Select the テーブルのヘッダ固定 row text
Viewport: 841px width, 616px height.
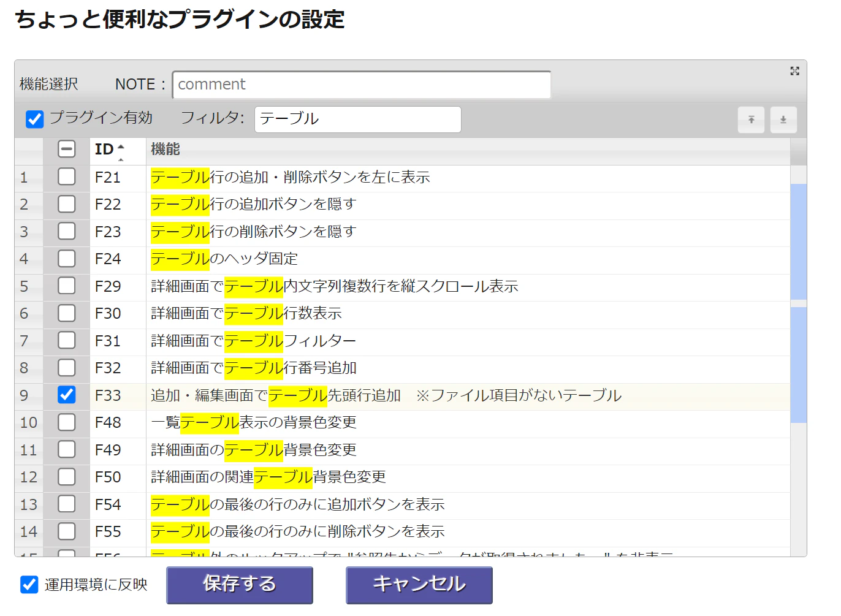pos(224,259)
